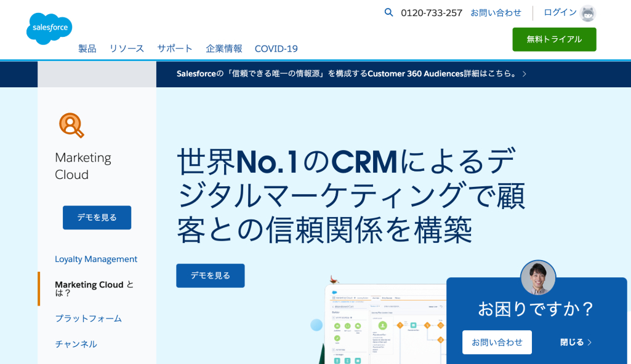
Task: Click the search magnifier icon
Action: [x=388, y=12]
